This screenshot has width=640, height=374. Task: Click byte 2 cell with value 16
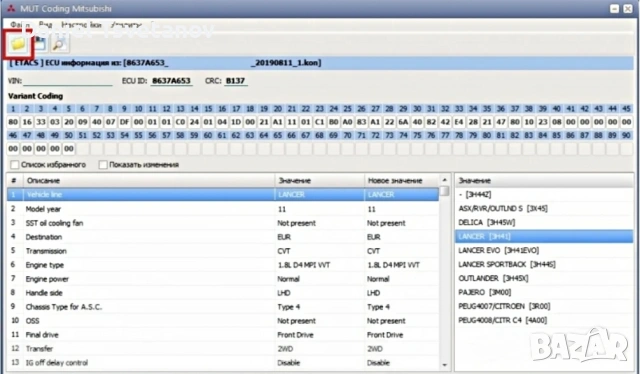click(27, 122)
